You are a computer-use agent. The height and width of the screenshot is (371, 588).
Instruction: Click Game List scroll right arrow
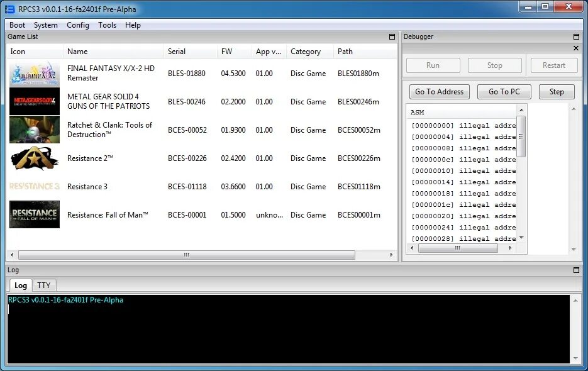(x=392, y=255)
